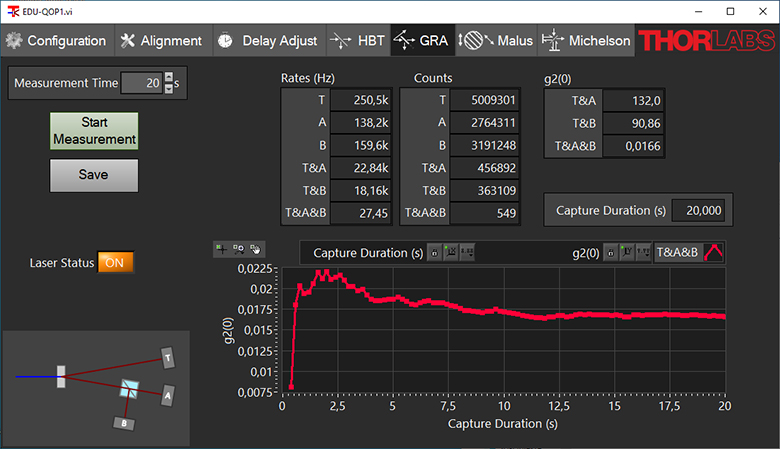
Task: Toggle the Capture Duration axis autoscale lock
Action: (434, 253)
